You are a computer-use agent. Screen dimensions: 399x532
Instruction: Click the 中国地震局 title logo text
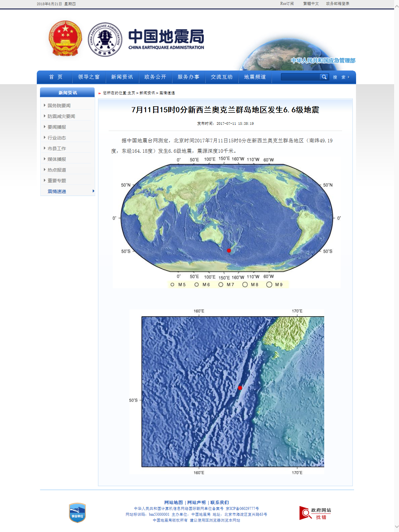pyautogui.click(x=166, y=39)
